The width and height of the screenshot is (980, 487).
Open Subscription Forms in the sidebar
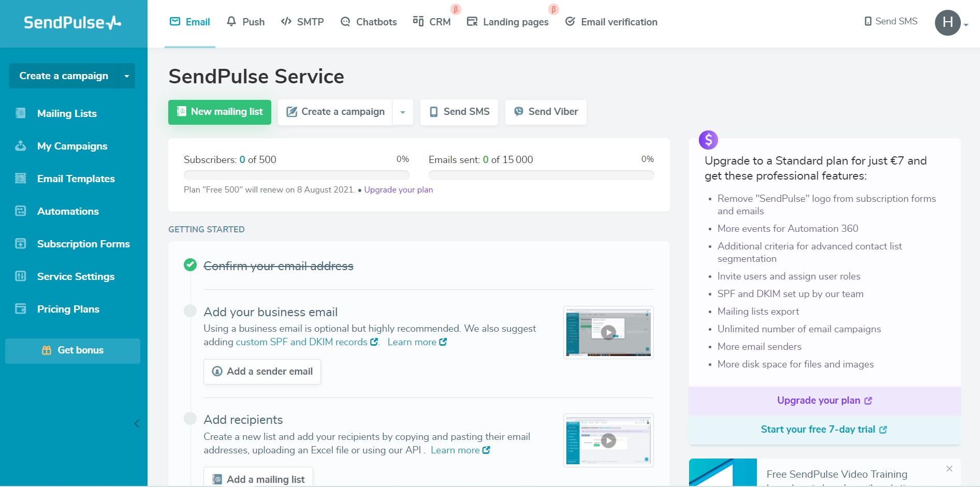(x=83, y=244)
